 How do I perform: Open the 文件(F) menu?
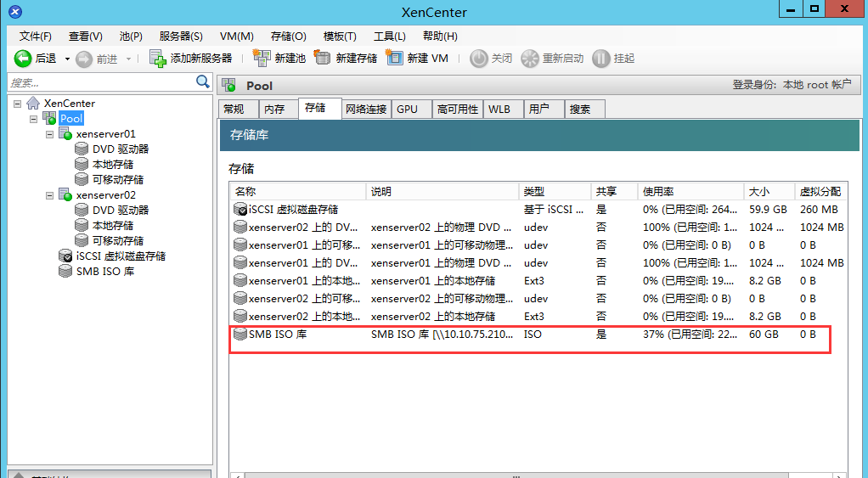36,36
